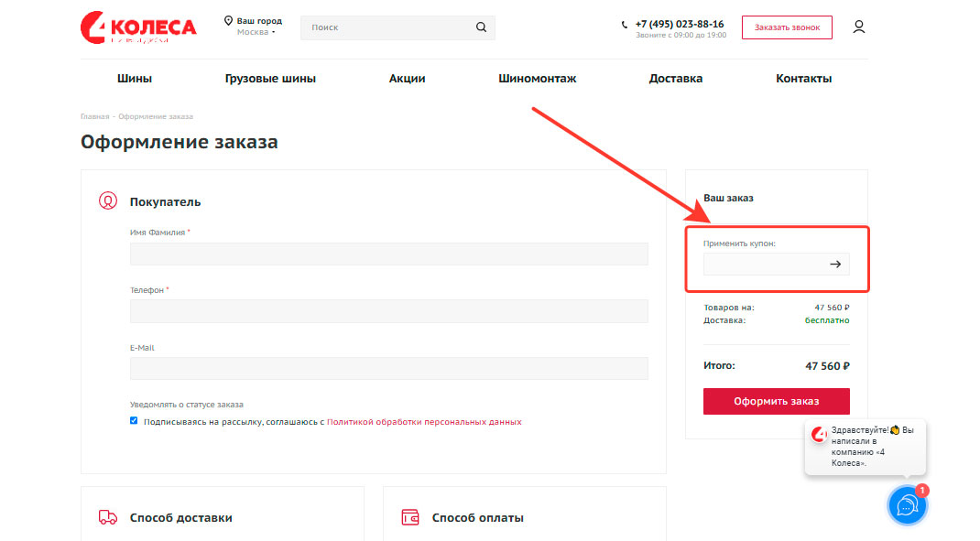Click the 4 Колеса logo
Screen dimensions: 980x541
click(138, 27)
